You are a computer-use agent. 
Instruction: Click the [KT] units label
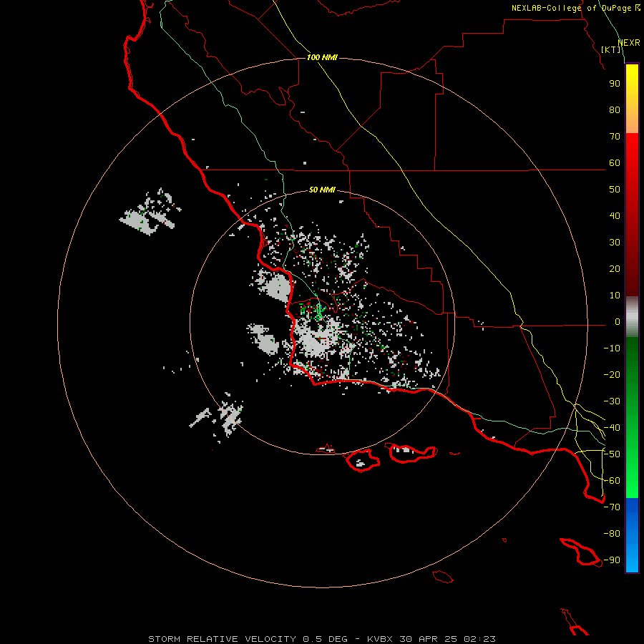point(611,49)
